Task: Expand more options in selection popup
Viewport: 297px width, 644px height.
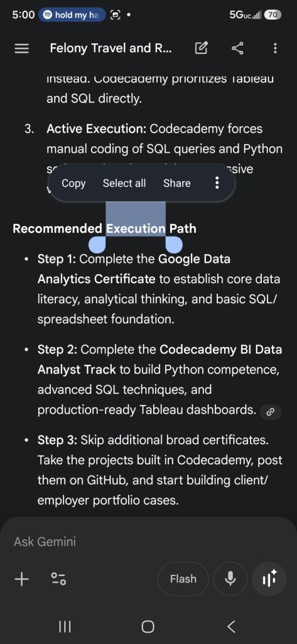Action: (217, 183)
